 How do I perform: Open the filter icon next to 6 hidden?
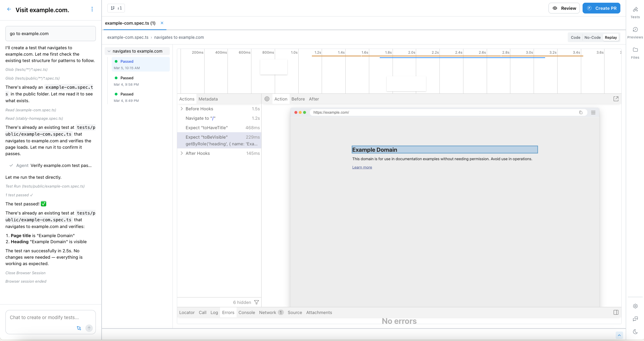[x=257, y=302]
